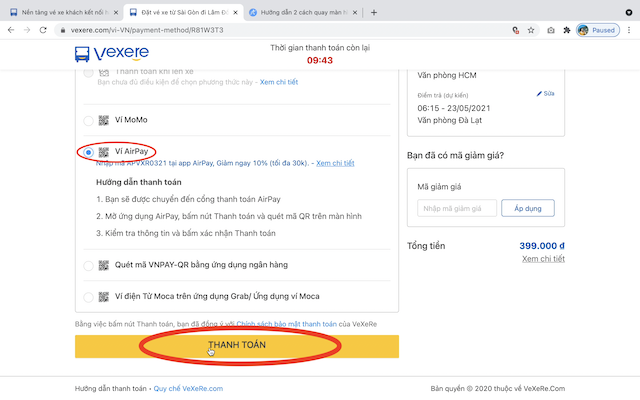Click the padlock site info icon
The height and width of the screenshot is (400, 640).
click(x=63, y=30)
